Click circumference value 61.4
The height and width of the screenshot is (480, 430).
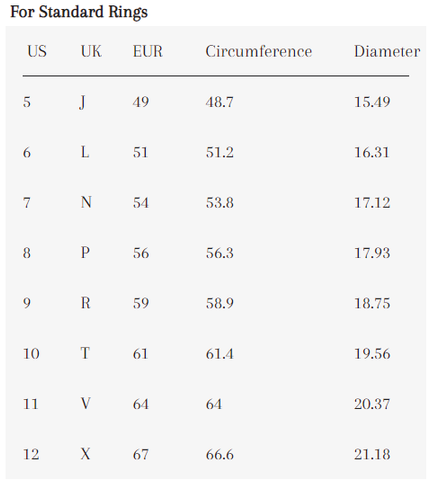(x=219, y=354)
